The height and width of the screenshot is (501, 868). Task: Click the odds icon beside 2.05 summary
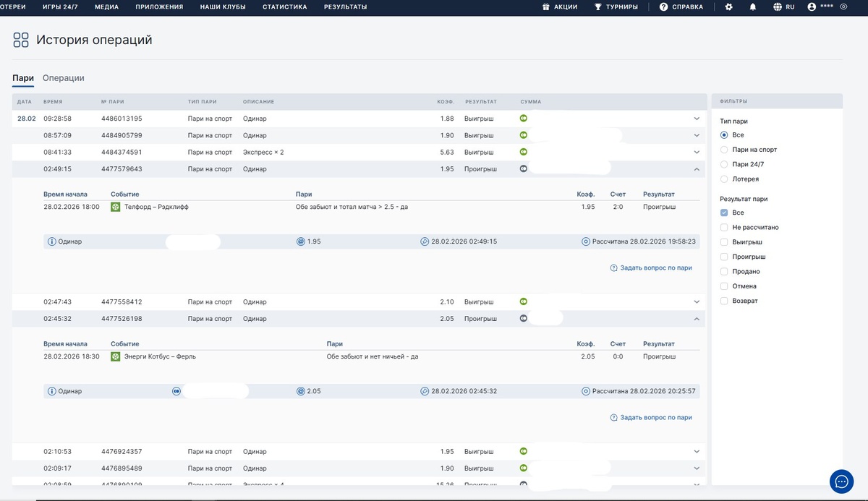[x=301, y=391]
